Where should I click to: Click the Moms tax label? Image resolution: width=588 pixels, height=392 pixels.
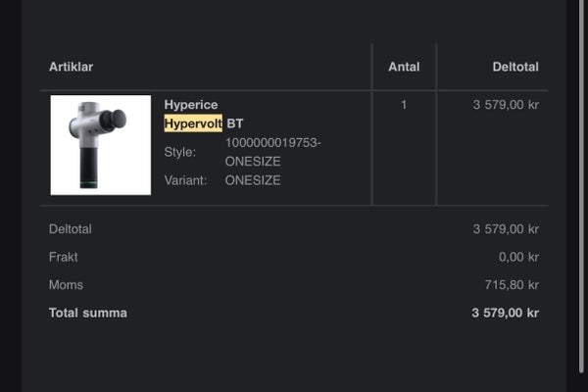66,285
